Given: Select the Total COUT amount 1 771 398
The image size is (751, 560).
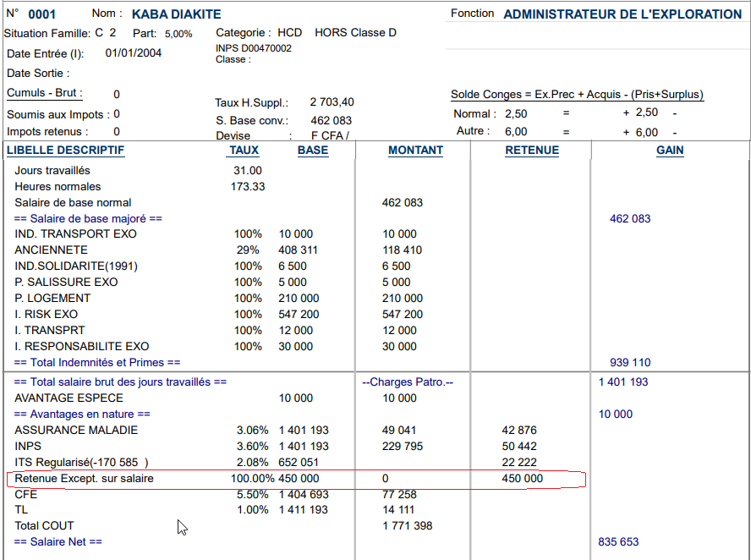Looking at the screenshot, I should click(407, 526).
